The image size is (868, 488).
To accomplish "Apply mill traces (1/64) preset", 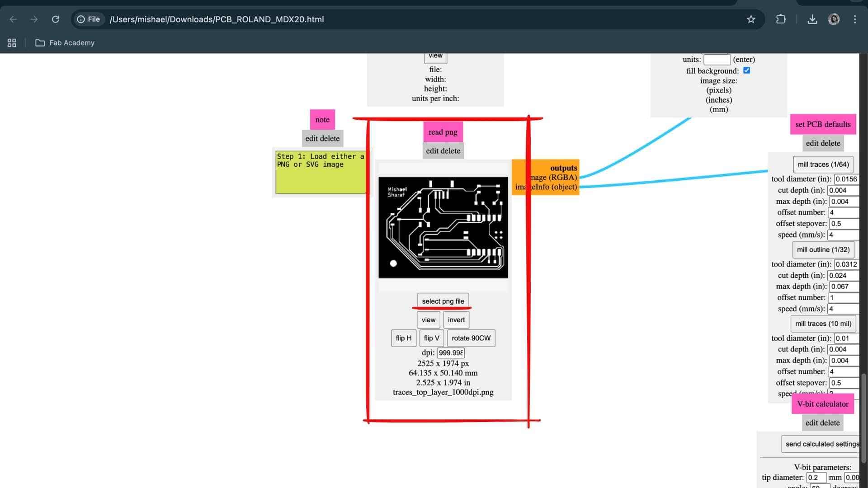I will point(823,164).
